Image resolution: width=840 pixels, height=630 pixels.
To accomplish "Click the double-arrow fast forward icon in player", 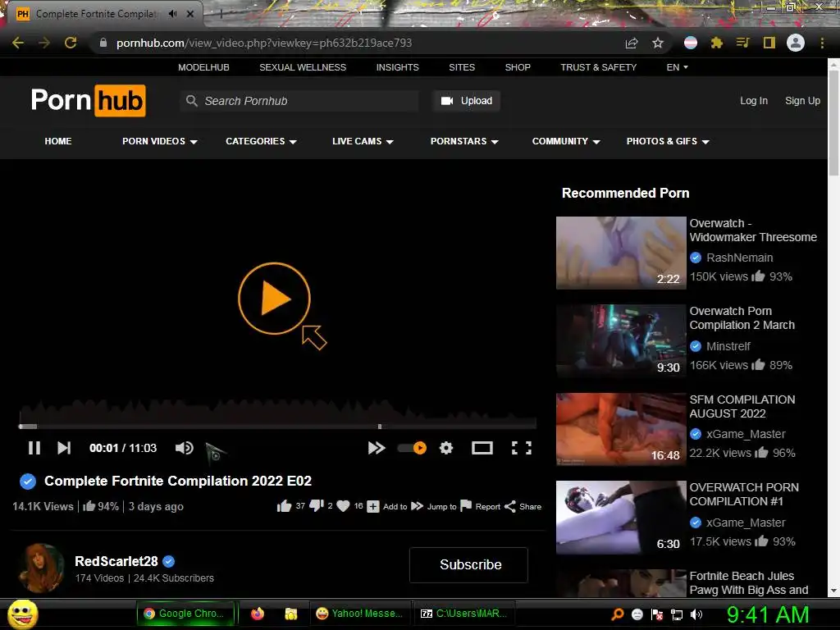I will 377,448.
